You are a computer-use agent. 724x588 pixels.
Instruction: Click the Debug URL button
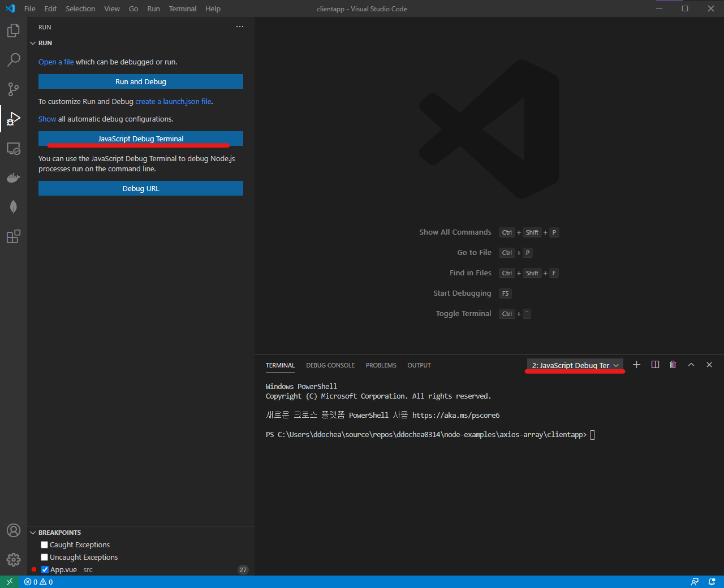tap(141, 188)
